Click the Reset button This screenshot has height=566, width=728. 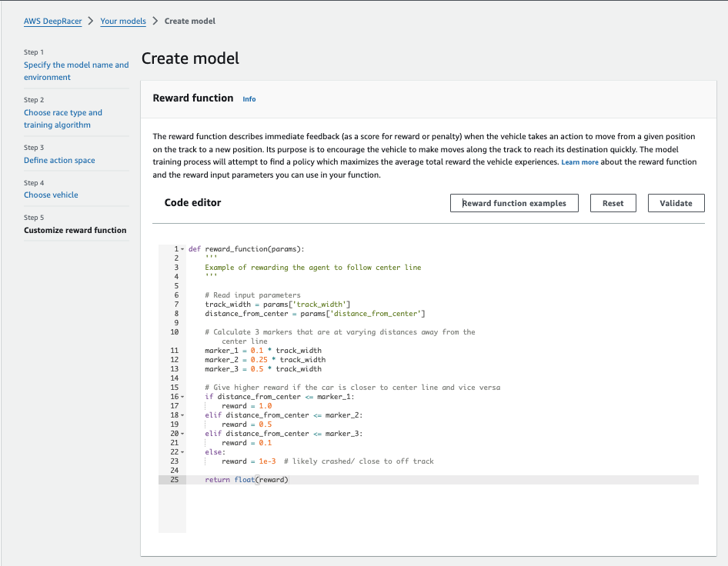pos(613,203)
